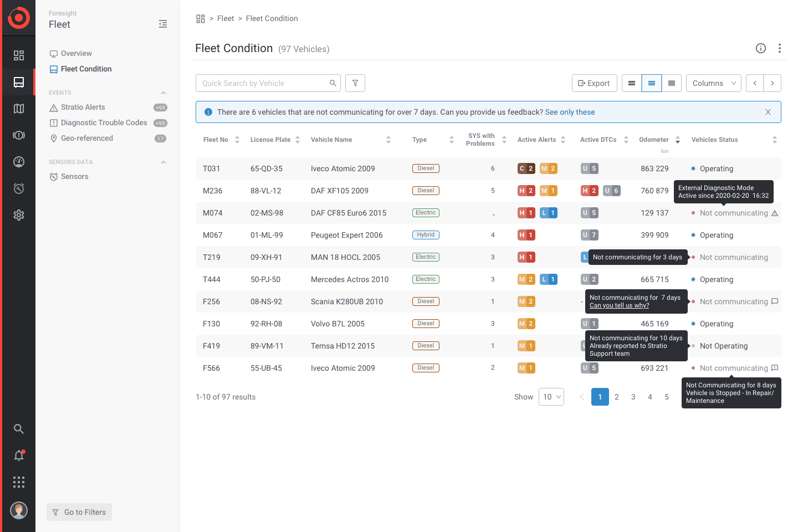The height and width of the screenshot is (532, 798).
Task: Open Geo-referenced menu item
Action: tap(86, 139)
